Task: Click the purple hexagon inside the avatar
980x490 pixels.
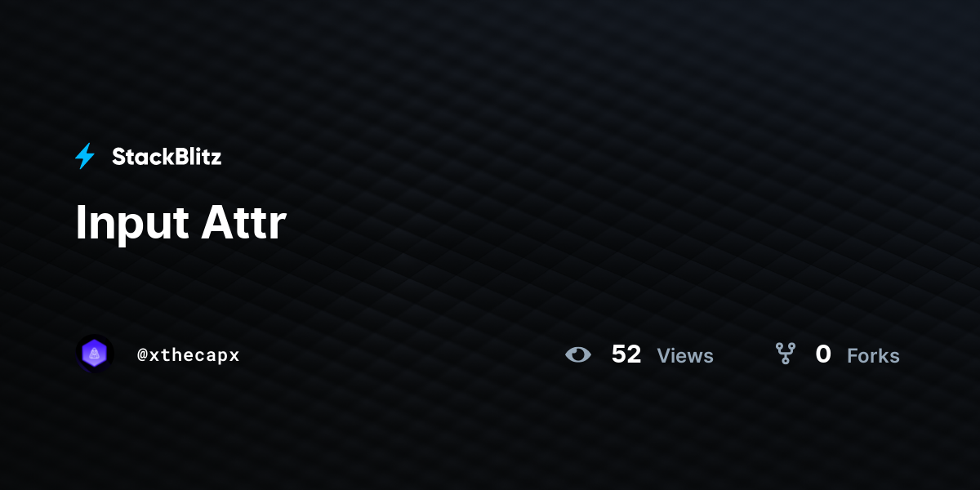Action: click(x=95, y=354)
